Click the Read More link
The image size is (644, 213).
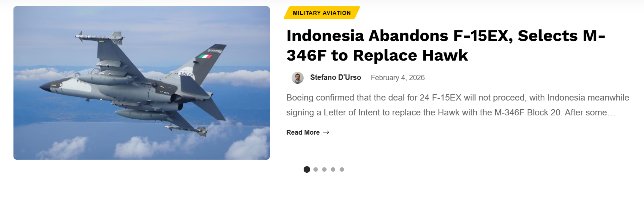pyautogui.click(x=303, y=132)
